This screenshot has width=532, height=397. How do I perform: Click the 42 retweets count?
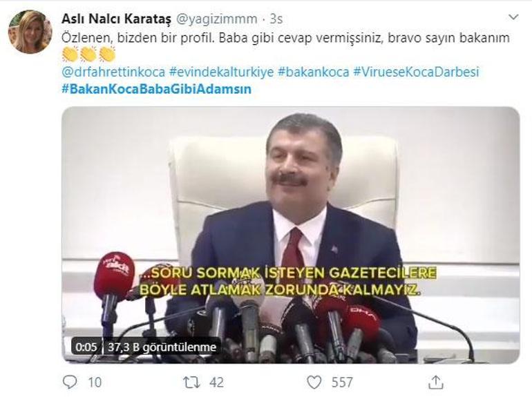click(x=216, y=383)
